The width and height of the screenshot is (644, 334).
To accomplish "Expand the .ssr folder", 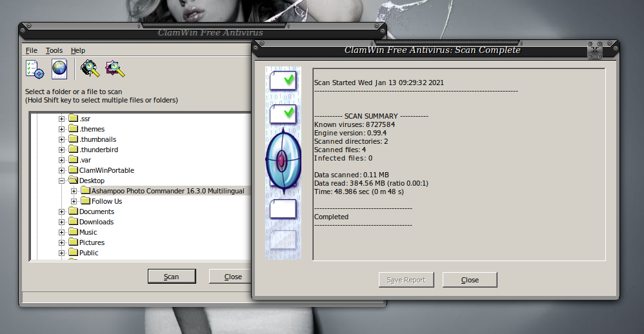I will [61, 119].
